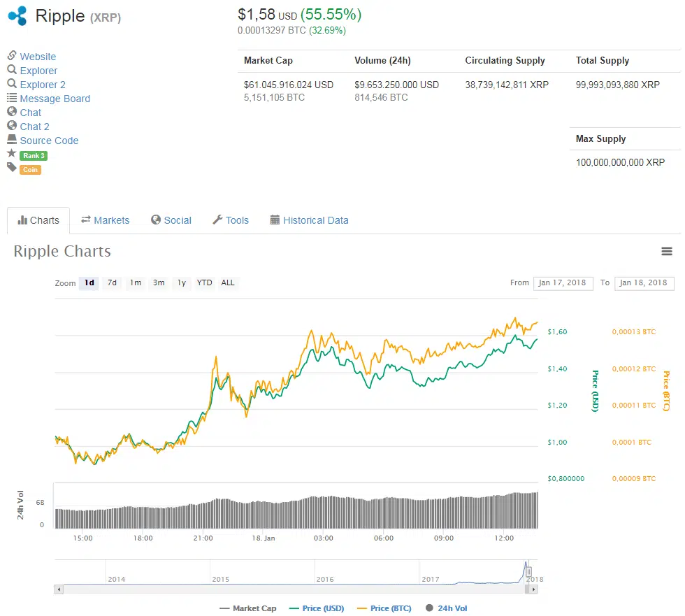This screenshot has width=685, height=616.
Task: Click the From date field
Action: click(x=563, y=283)
